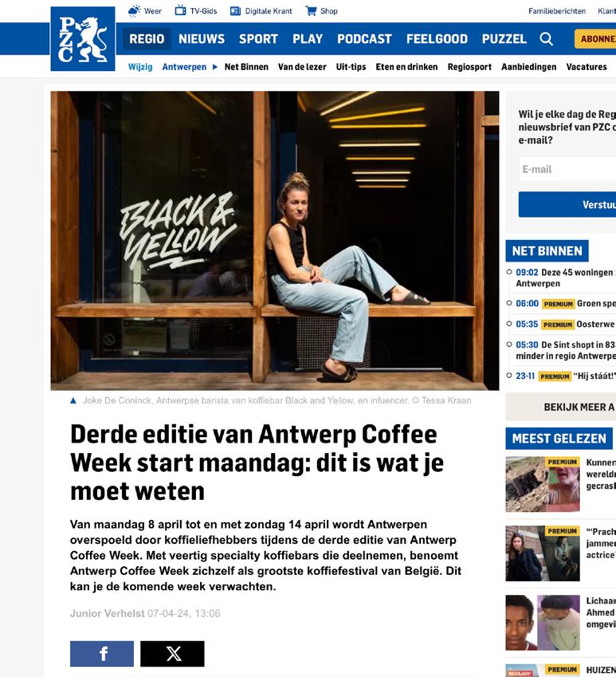
Task: Change region with Wijzig link
Action: [140, 67]
